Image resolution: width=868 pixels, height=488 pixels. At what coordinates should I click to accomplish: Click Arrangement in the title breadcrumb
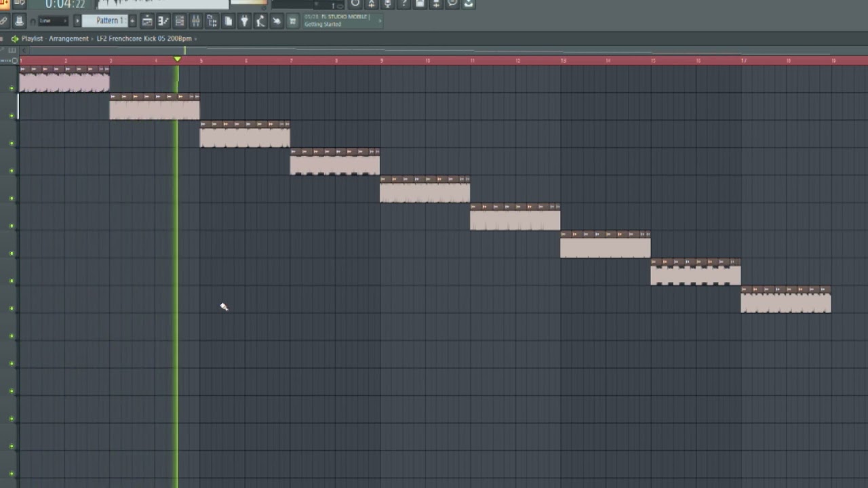pos(68,39)
